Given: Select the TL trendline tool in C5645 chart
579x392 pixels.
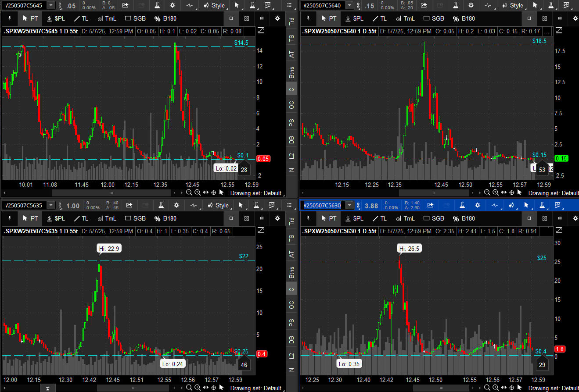Looking at the screenshot, I should pyautogui.click(x=81, y=18).
